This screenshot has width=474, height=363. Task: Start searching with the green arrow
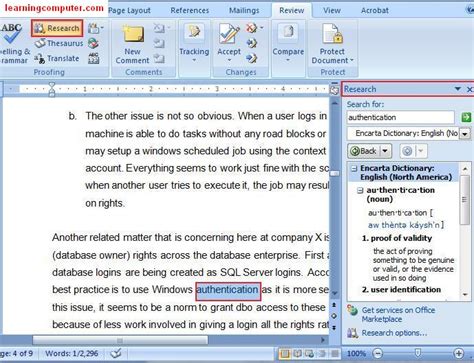click(466, 117)
